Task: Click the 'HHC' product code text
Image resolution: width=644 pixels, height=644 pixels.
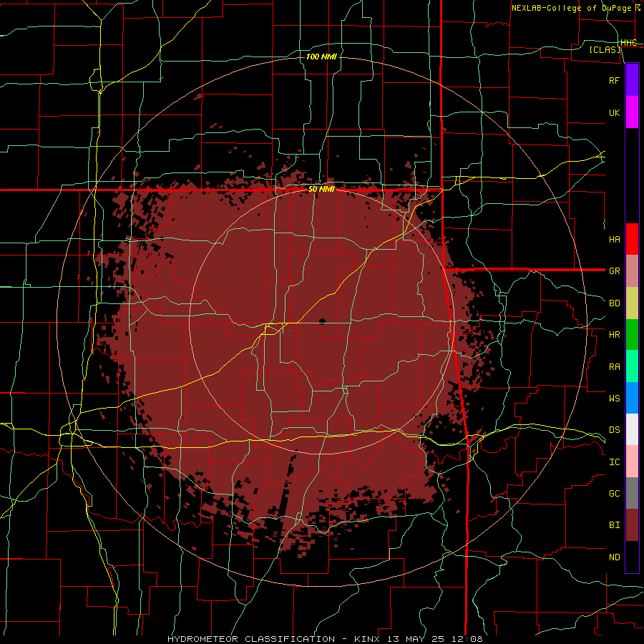Action: tap(629, 43)
